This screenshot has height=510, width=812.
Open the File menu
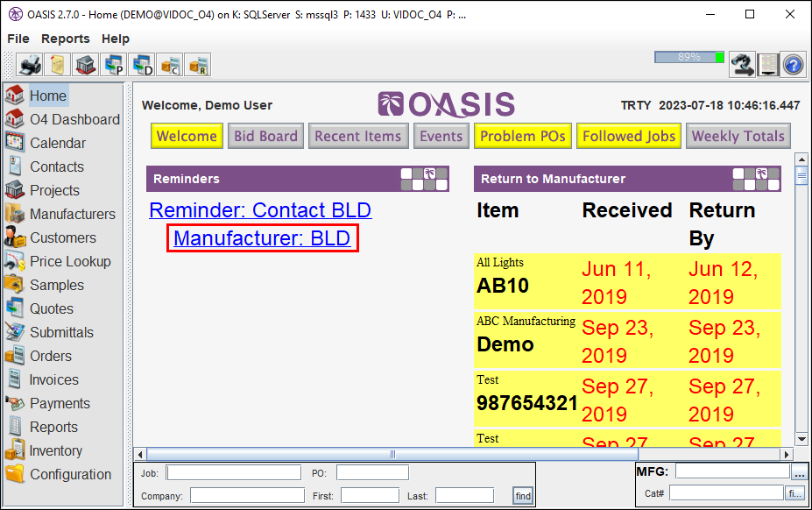pos(18,39)
